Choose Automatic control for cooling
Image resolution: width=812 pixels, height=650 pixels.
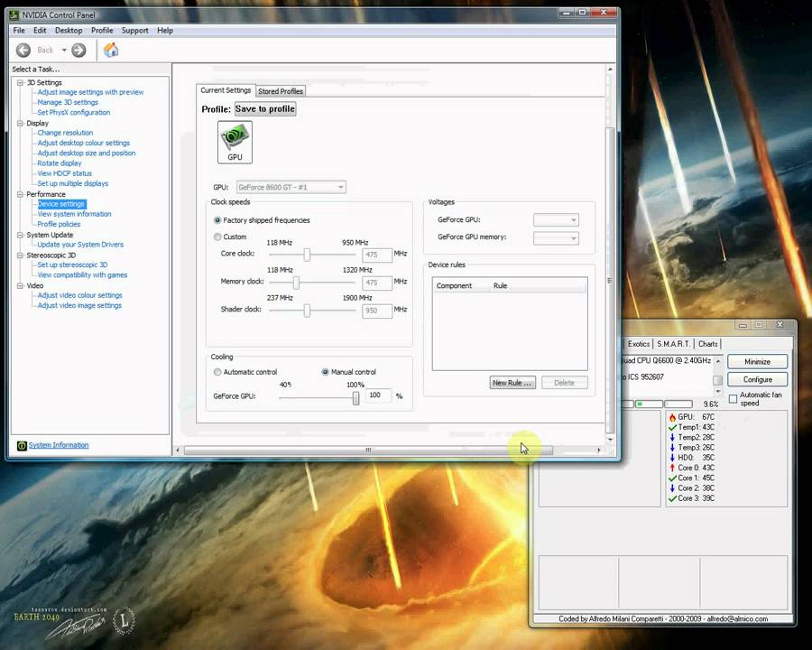(217, 372)
